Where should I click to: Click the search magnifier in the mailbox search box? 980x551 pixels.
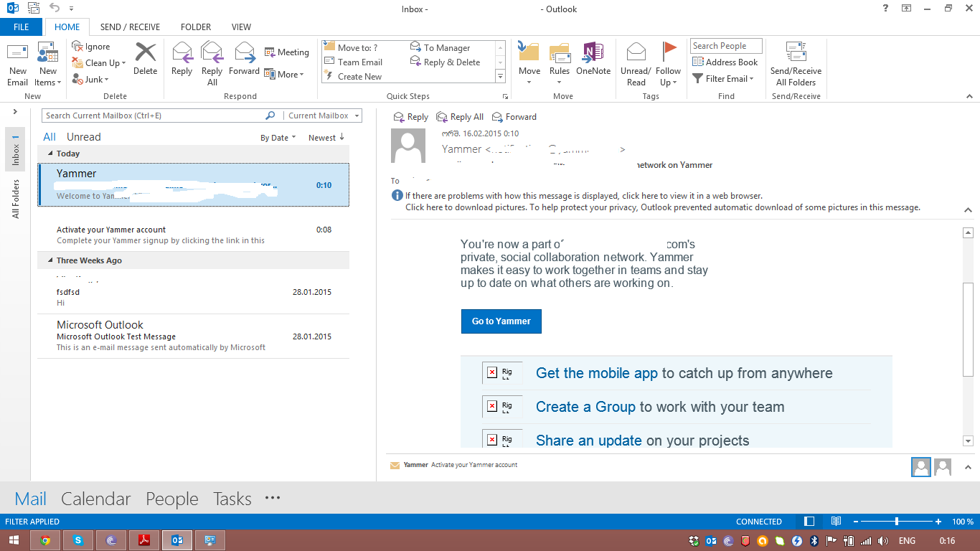(270, 116)
